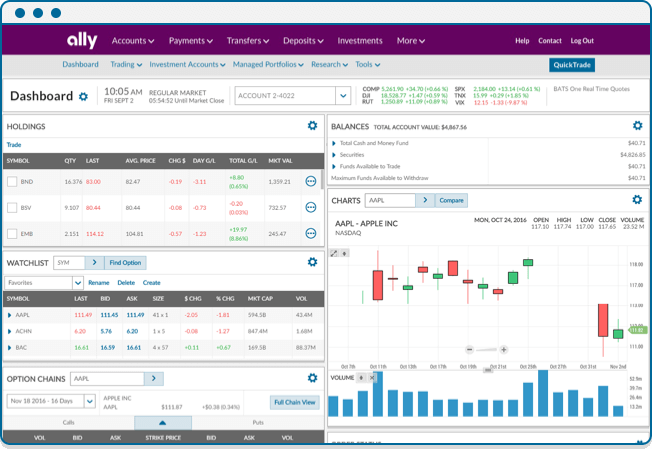
Task: Select the BSV holding checkbox
Action: 12,207
